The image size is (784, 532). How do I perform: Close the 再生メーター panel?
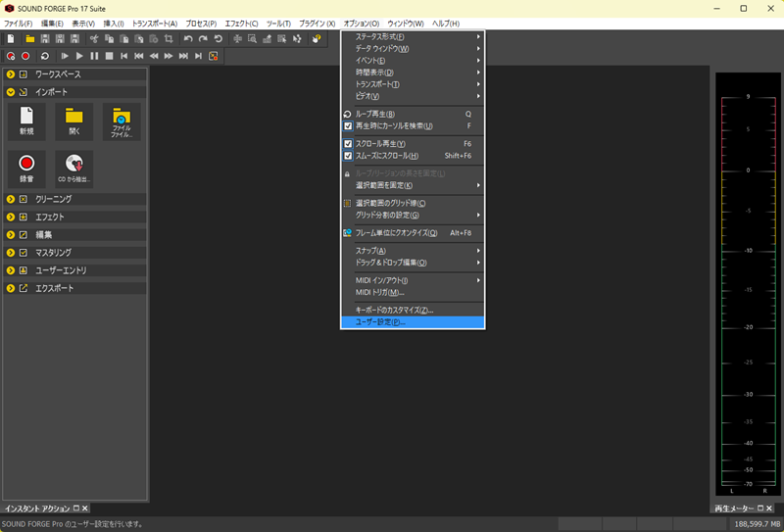[x=769, y=508]
